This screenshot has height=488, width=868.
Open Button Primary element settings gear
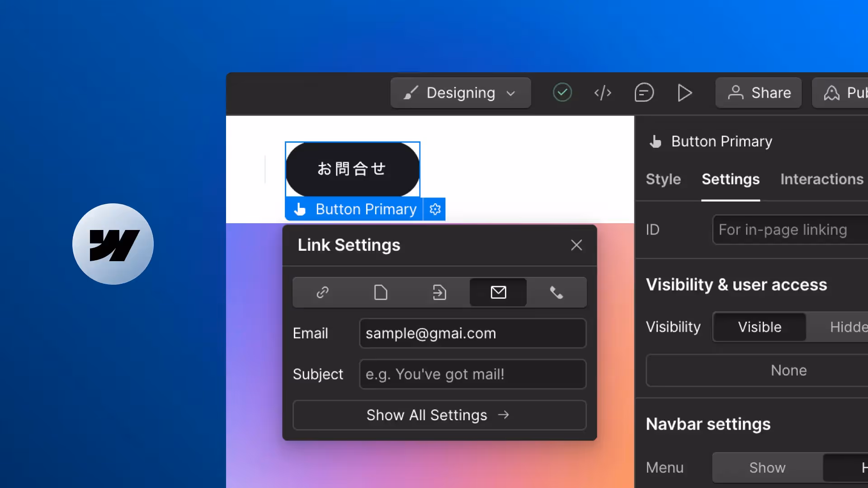[435, 209]
